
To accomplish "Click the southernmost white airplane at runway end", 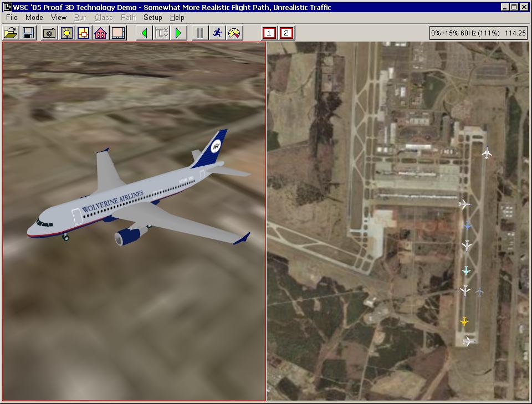I will coord(469,341).
